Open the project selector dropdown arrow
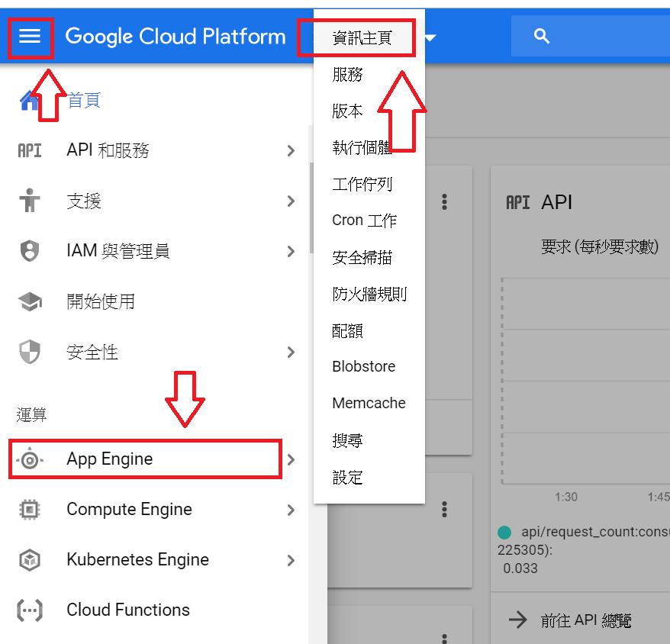Viewport: 670px width, 644px height. tap(430, 37)
